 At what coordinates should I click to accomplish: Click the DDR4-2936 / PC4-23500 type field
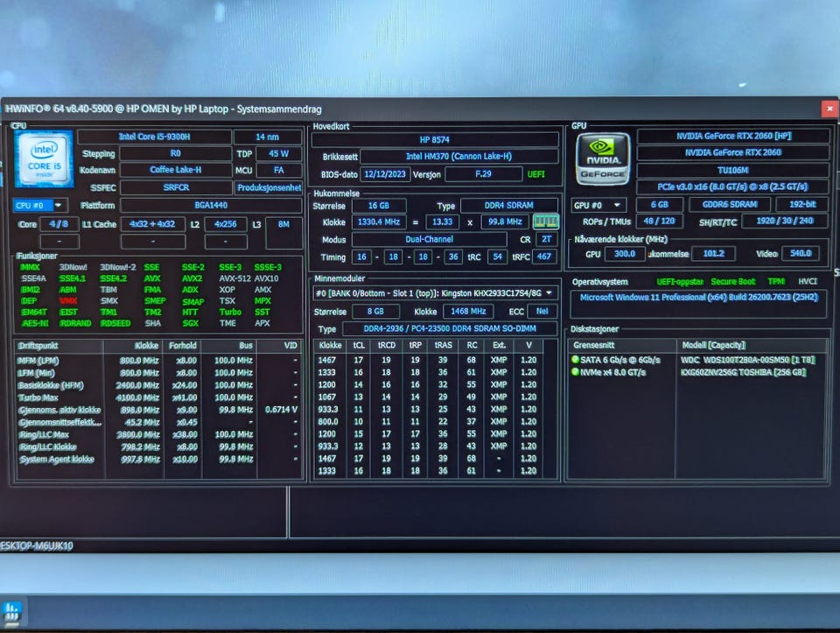450,328
